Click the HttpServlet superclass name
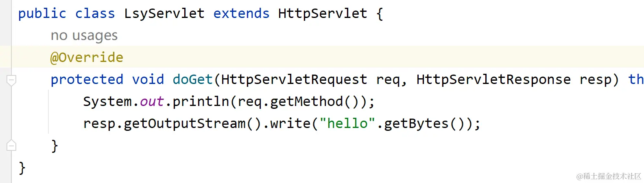Image resolution: width=644 pixels, height=183 pixels. 323,13
